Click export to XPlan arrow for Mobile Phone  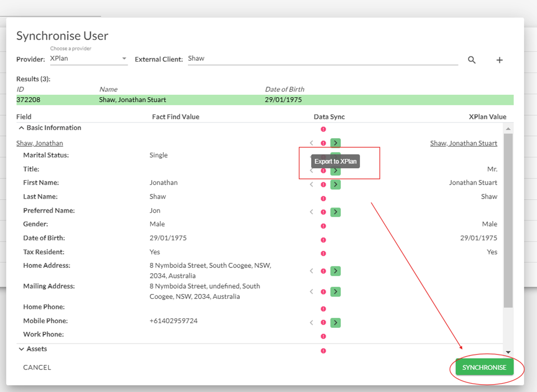(335, 323)
